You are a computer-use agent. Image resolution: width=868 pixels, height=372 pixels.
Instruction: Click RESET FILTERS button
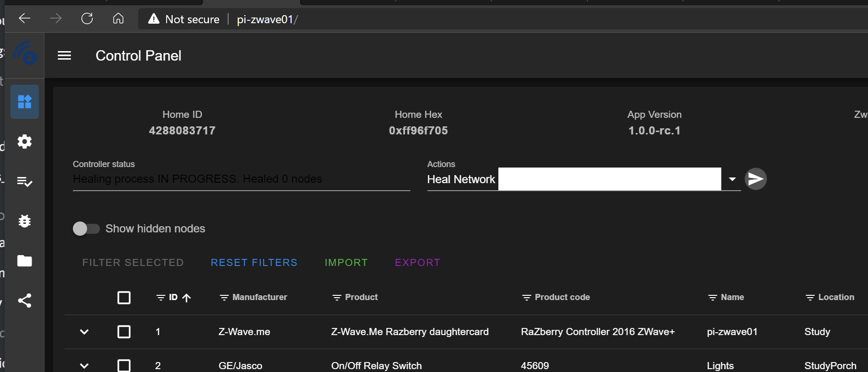pyautogui.click(x=254, y=263)
